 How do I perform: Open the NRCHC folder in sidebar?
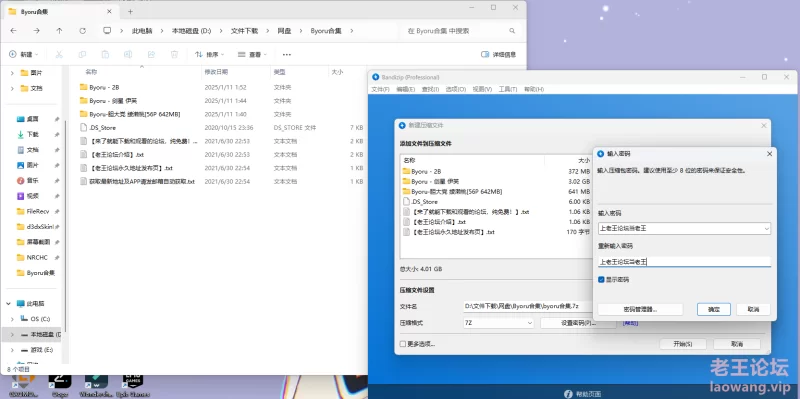point(36,257)
